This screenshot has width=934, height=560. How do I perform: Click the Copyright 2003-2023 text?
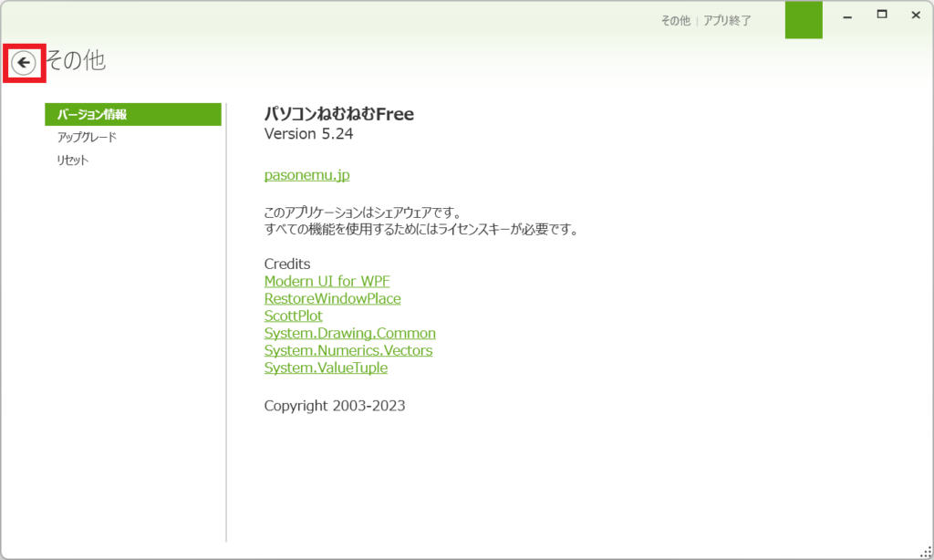[x=334, y=406]
